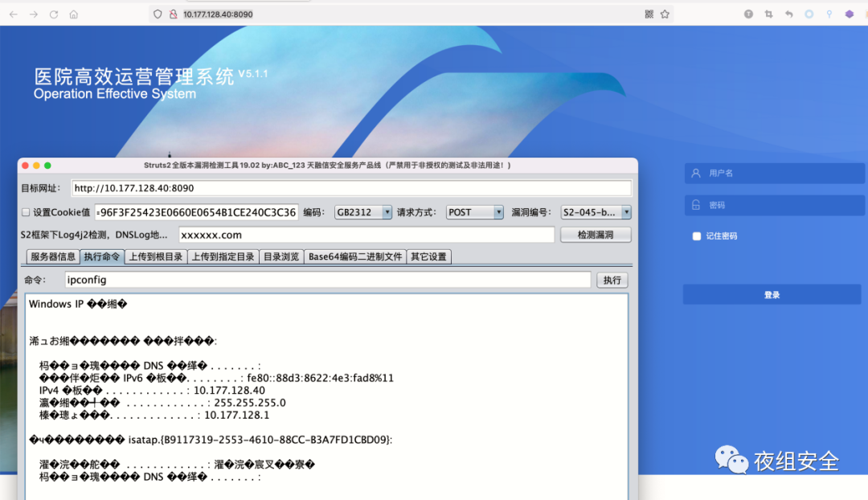Click the crop screenshot toolbar icon
This screenshot has height=500, width=868.
click(x=769, y=14)
